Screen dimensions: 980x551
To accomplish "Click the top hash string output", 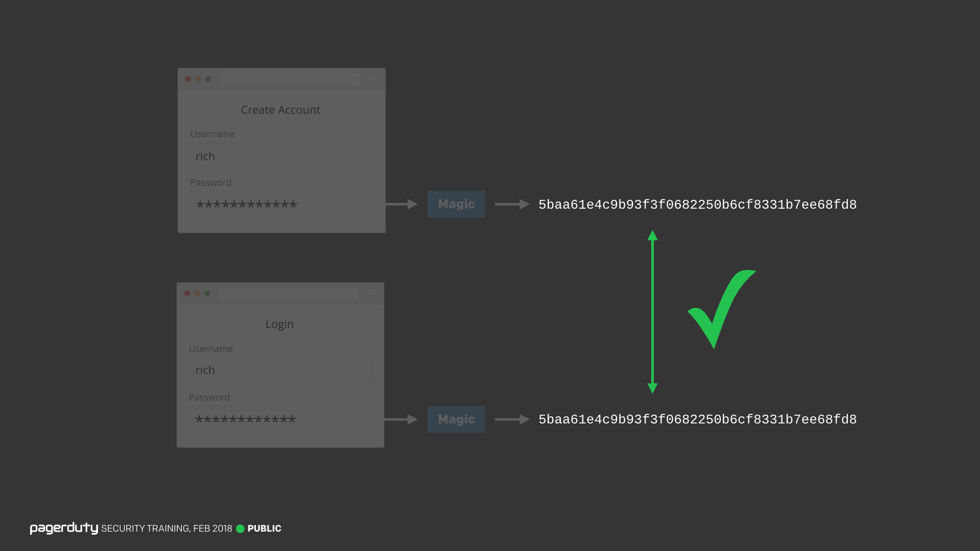I will click(698, 205).
